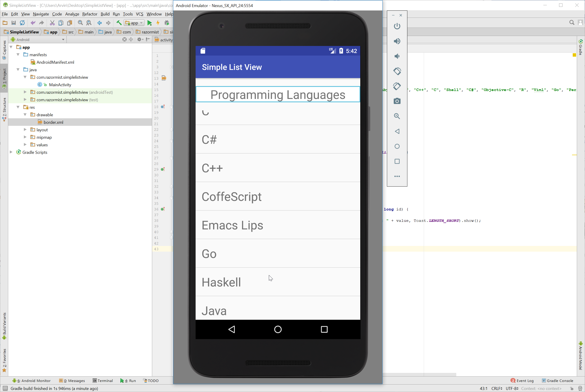Activate emulator zoom magnifier icon
The width and height of the screenshot is (585, 392).
[397, 116]
